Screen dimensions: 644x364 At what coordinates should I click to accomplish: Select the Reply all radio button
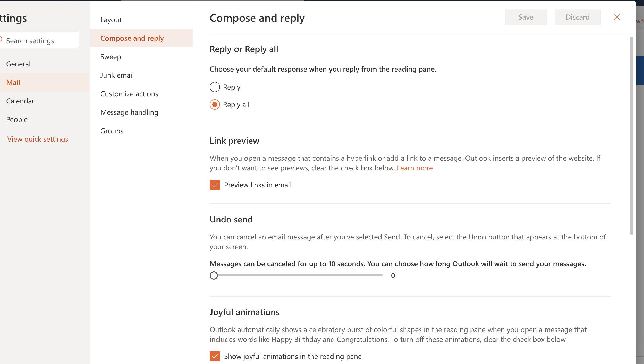click(x=215, y=105)
